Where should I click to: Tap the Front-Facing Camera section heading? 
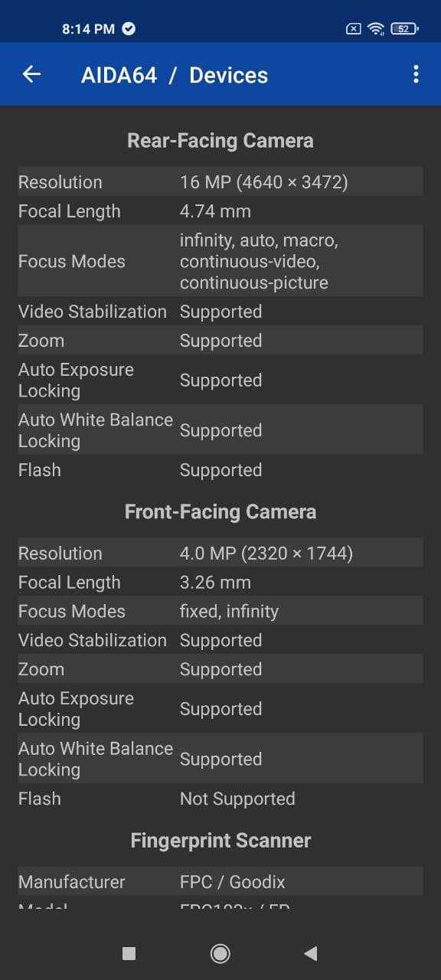(220, 511)
